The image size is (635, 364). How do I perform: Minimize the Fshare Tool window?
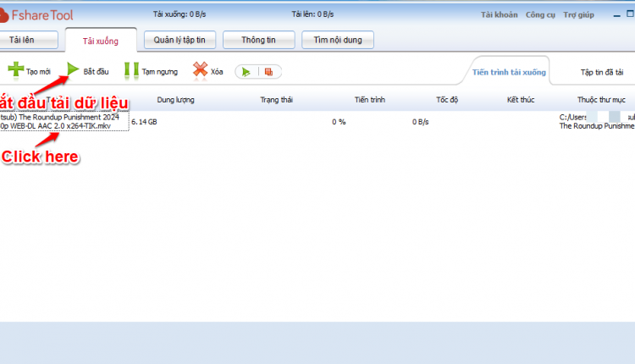pos(616,15)
